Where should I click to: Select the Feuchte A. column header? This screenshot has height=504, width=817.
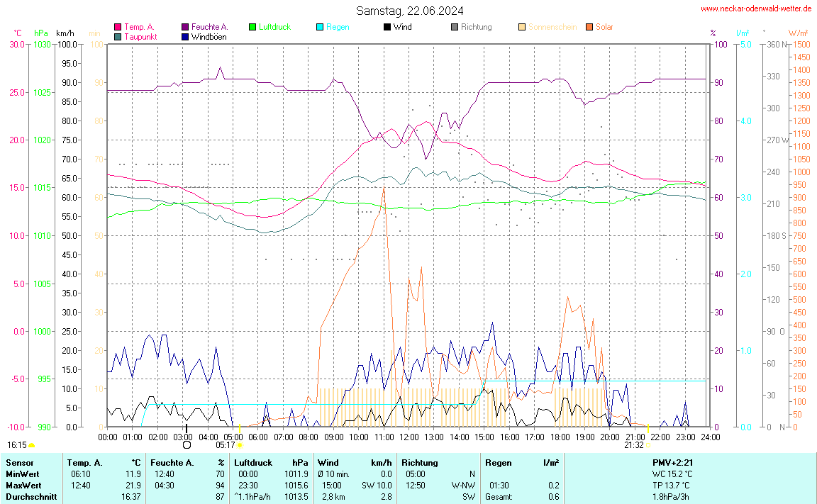(170, 463)
